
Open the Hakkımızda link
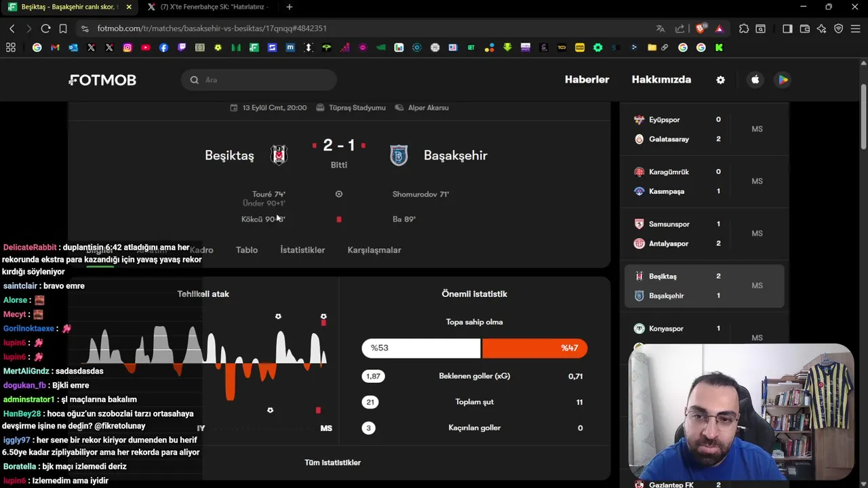[661, 79]
